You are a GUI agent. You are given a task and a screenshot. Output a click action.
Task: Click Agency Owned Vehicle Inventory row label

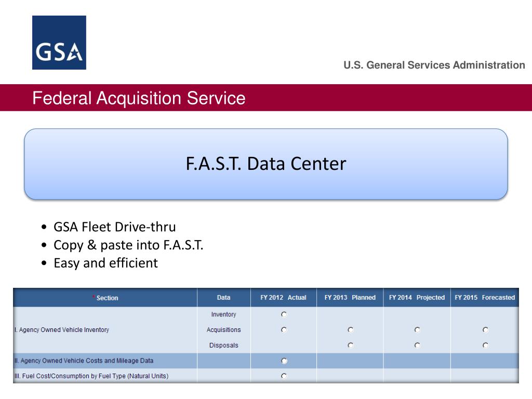click(x=62, y=330)
